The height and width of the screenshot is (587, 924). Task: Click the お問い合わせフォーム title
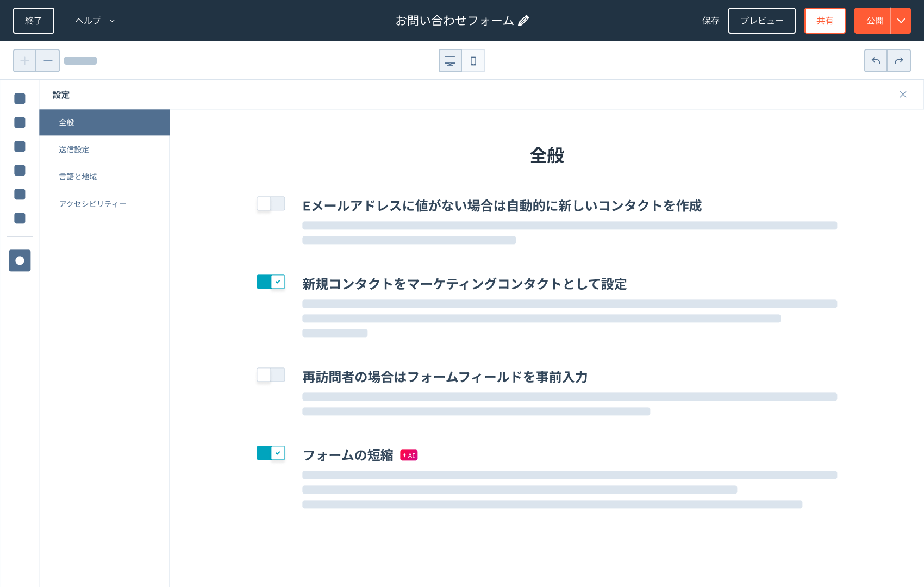pyautogui.click(x=454, y=21)
